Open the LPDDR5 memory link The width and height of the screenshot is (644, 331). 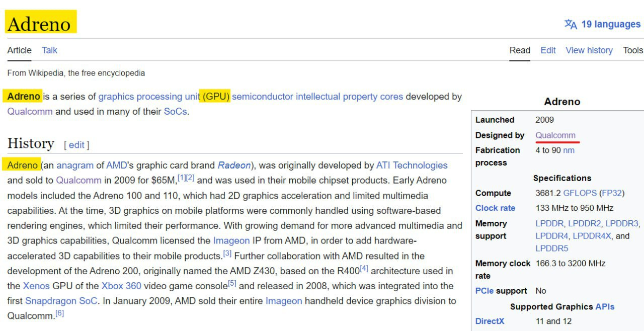(552, 248)
